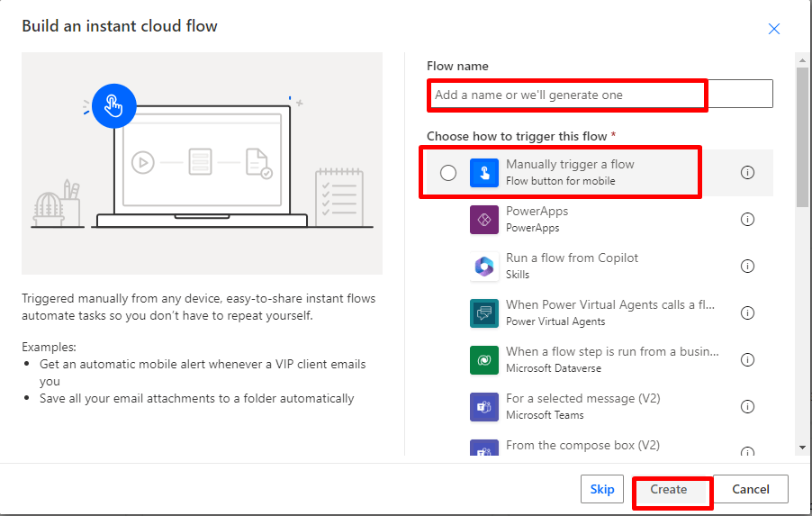Show info for PowerApps trigger
This screenshot has height=516, width=812.
747,220
